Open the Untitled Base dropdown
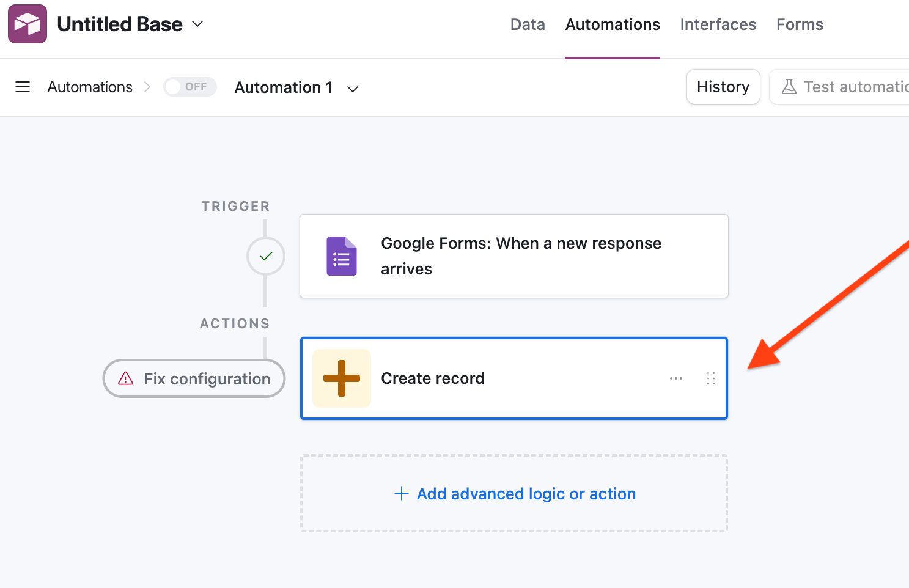 197,24
